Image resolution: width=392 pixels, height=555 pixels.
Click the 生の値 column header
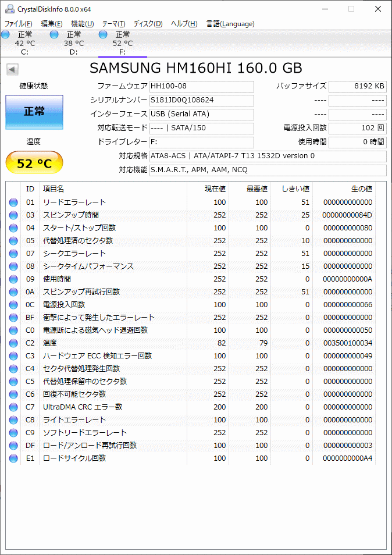click(361, 189)
